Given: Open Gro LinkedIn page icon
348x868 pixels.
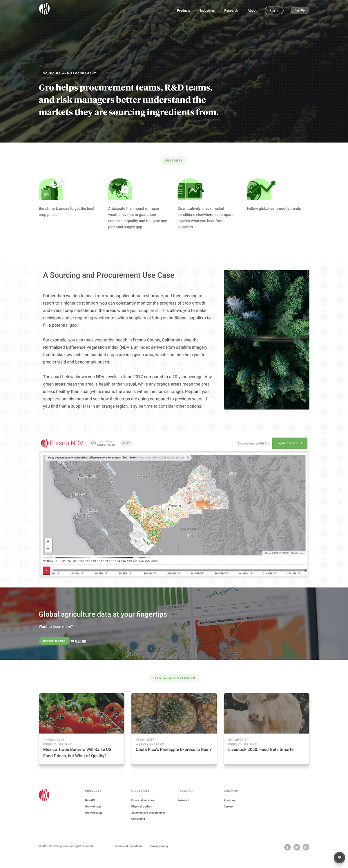Looking at the screenshot, I should pyautogui.click(x=306, y=847).
